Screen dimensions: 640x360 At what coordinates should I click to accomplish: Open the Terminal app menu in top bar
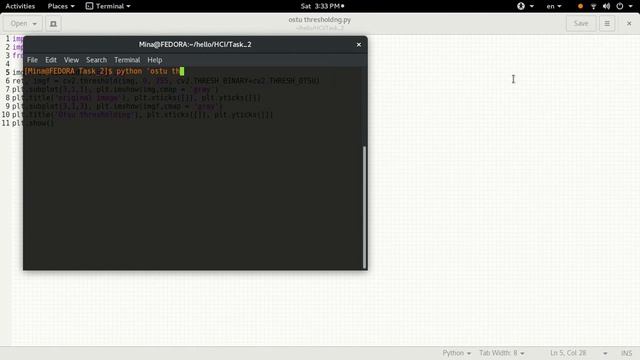click(108, 6)
